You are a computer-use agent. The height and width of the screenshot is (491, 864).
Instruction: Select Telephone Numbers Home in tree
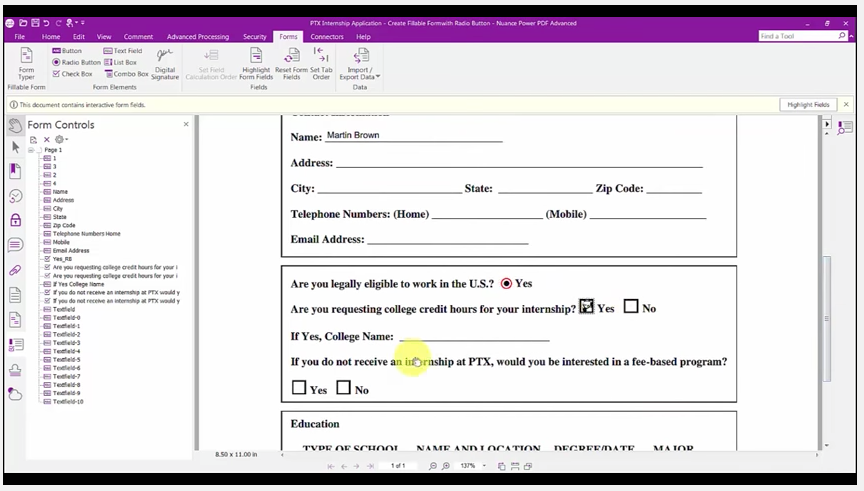(87, 234)
